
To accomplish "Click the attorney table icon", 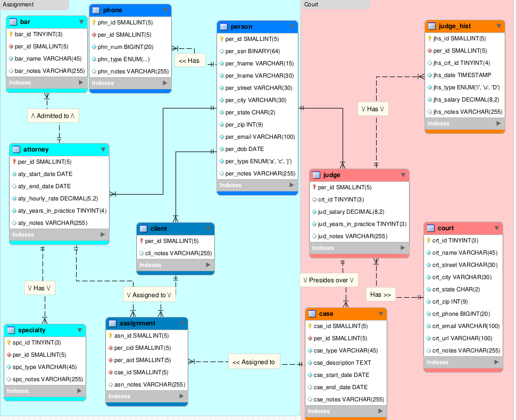I will point(16,149).
